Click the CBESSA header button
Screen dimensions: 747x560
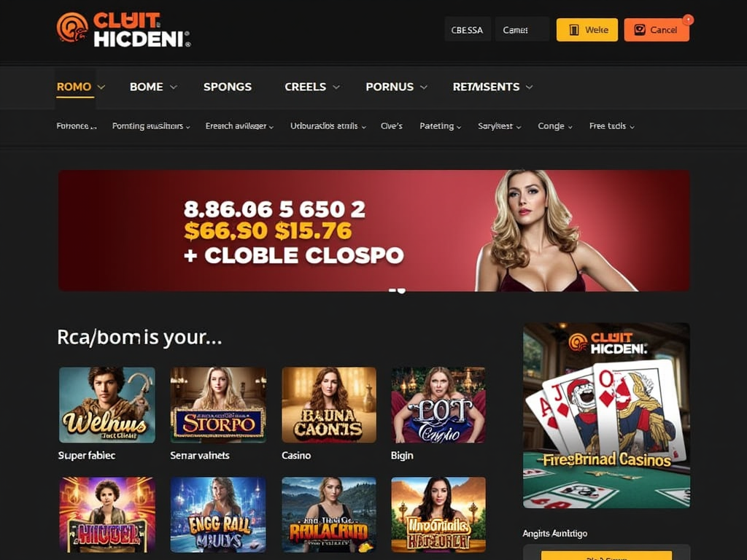point(468,29)
